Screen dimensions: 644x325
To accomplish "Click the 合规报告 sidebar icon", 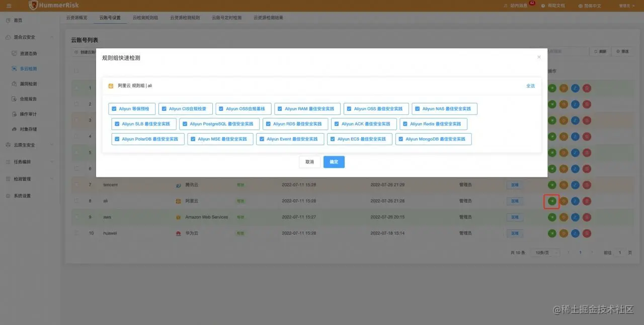I will coord(15,99).
